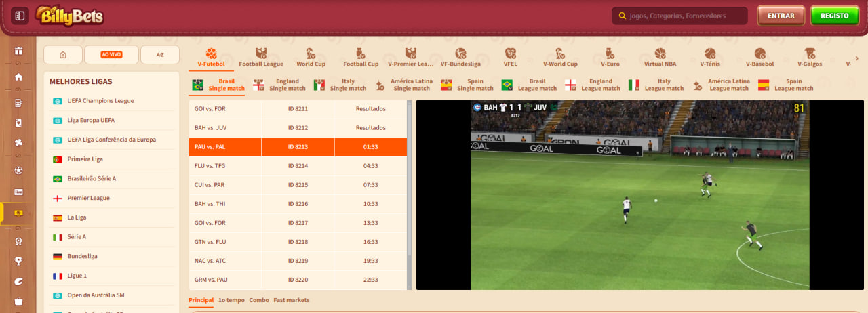Open the V-Basebol category
The height and width of the screenshot is (313, 868).
759,58
